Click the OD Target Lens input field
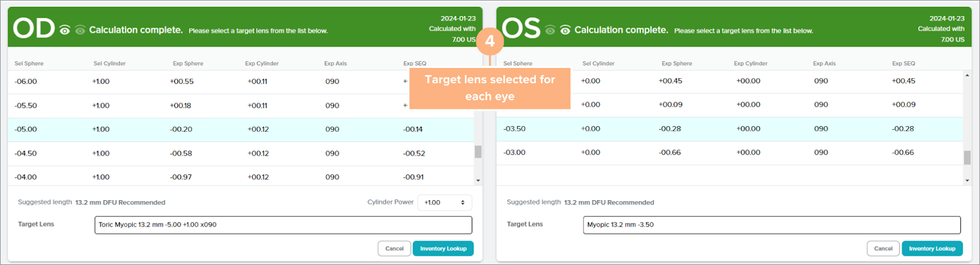 [283, 225]
